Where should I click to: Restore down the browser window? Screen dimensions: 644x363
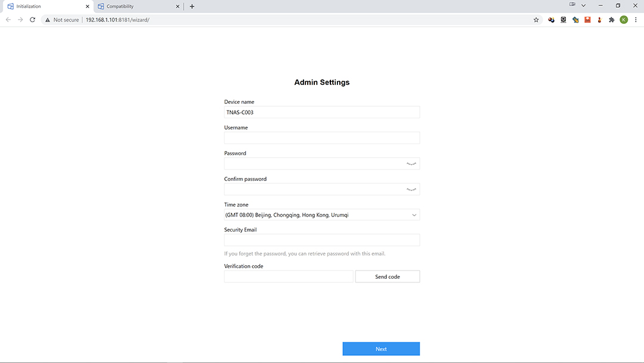tap(618, 5)
